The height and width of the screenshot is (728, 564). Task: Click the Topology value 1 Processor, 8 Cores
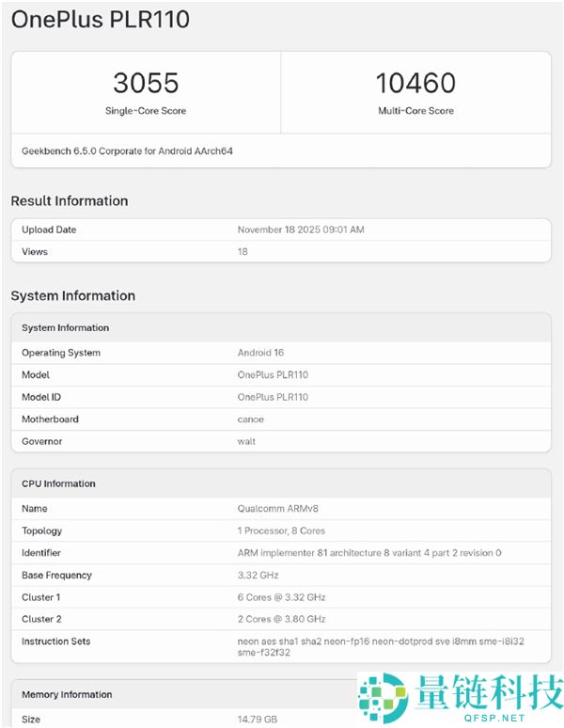281,530
